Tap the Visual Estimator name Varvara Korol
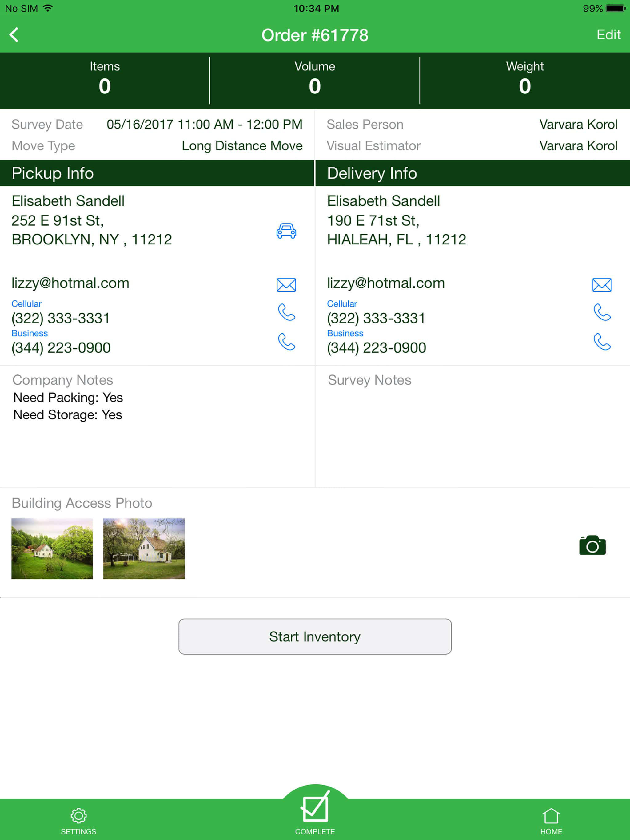630x840 pixels. click(578, 145)
